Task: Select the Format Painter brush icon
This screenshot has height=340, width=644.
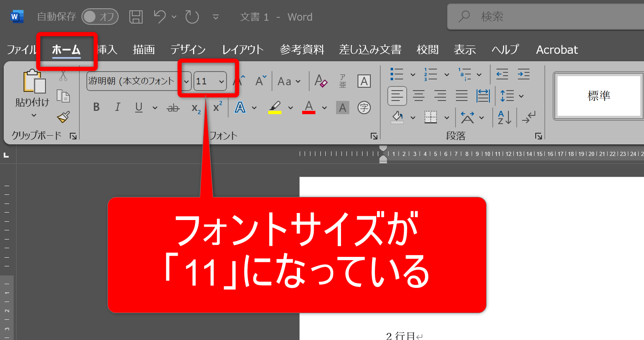Action: point(63,117)
